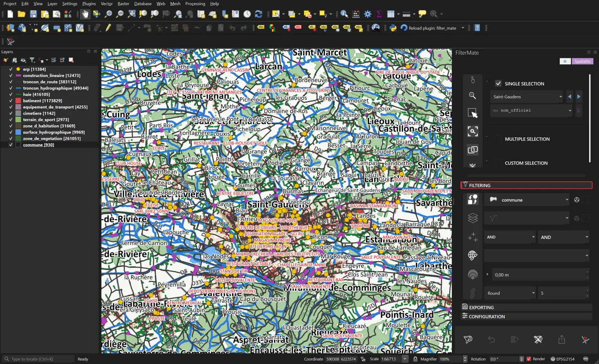Click the Zoom In magnifier tool
This screenshot has width=599, height=364.
pyautogui.click(x=108, y=14)
